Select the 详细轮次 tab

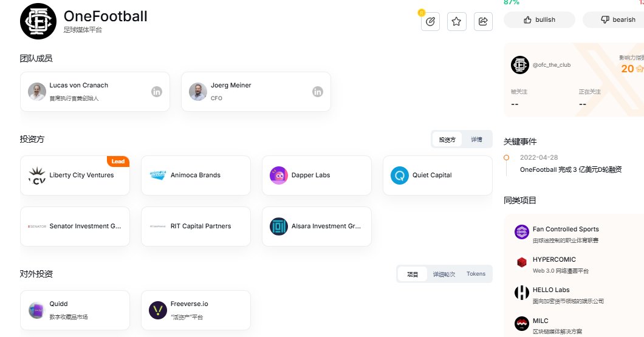coord(444,274)
